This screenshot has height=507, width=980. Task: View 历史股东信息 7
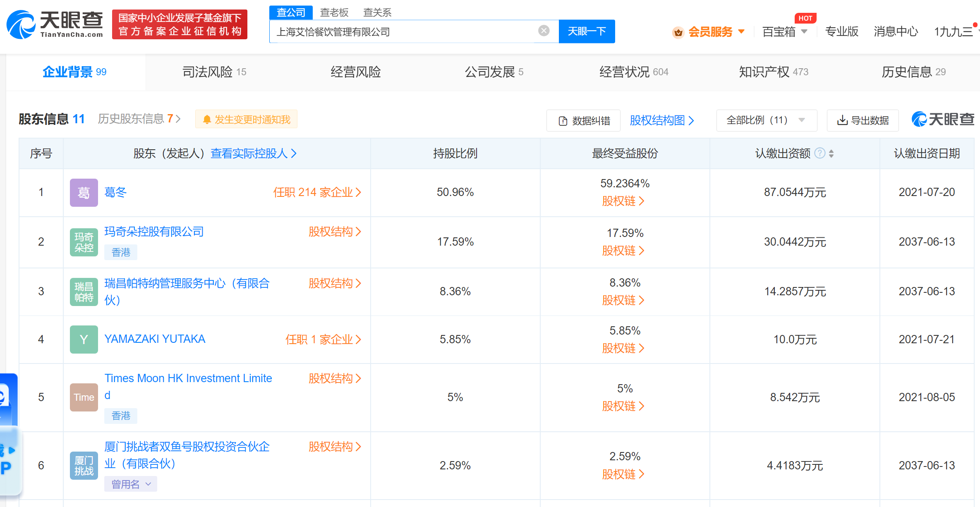(x=139, y=119)
